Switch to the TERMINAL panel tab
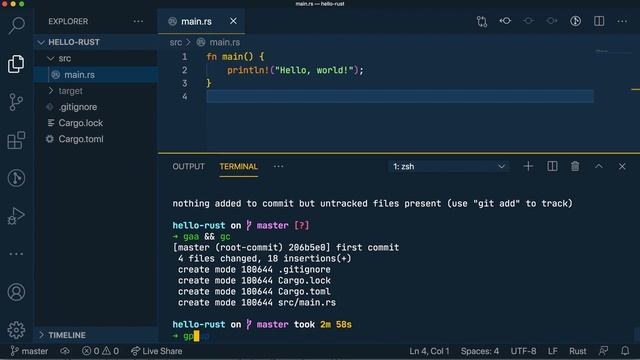Image resolution: width=640 pixels, height=360 pixels. (x=238, y=167)
